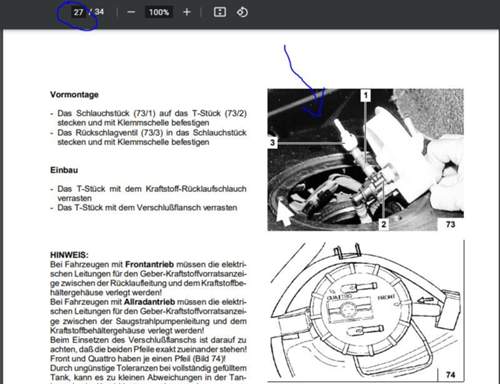Image resolution: width=500 pixels, height=384 pixels.
Task: Click the HINWEIS: heading
Action: pyautogui.click(x=69, y=255)
